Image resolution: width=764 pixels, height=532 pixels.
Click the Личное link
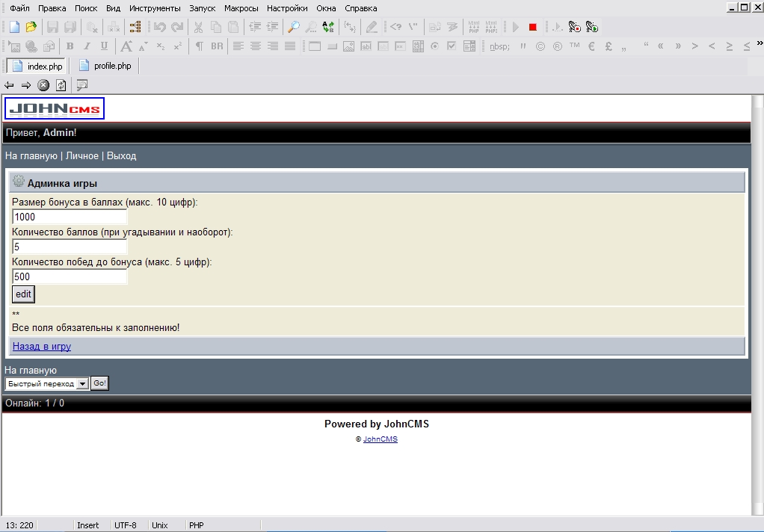tap(82, 156)
